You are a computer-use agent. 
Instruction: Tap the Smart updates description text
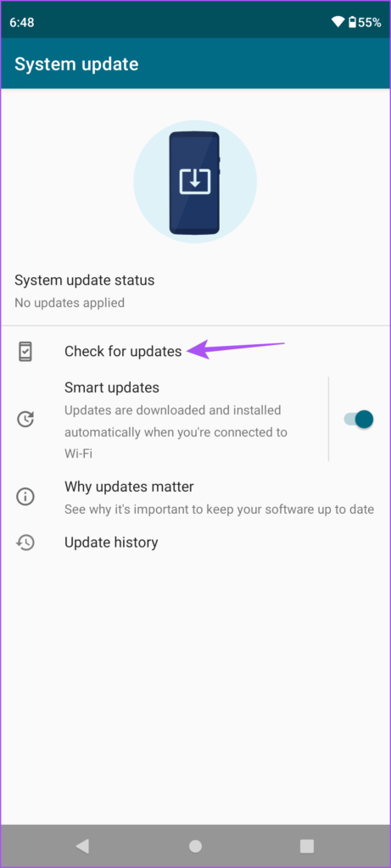[176, 432]
